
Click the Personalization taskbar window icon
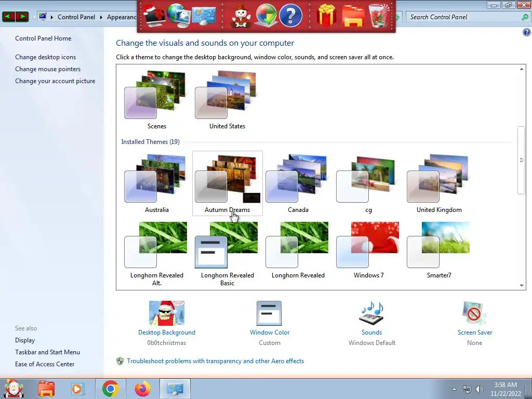pos(175,389)
